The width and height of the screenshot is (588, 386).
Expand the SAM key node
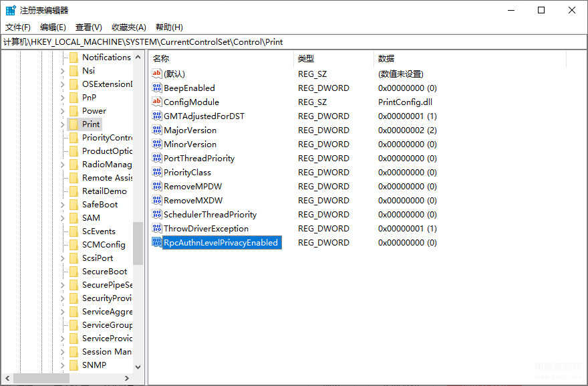click(63, 218)
